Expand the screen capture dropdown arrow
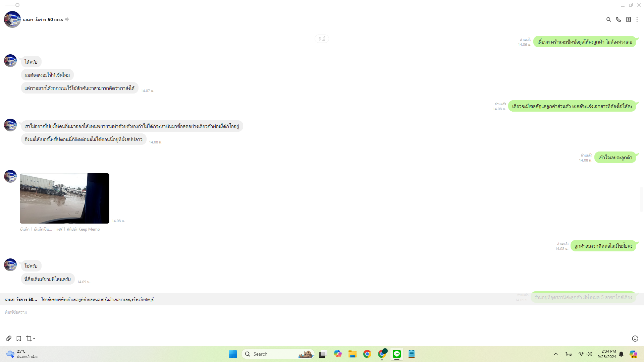Image resolution: width=644 pixels, height=362 pixels. [x=34, y=339]
